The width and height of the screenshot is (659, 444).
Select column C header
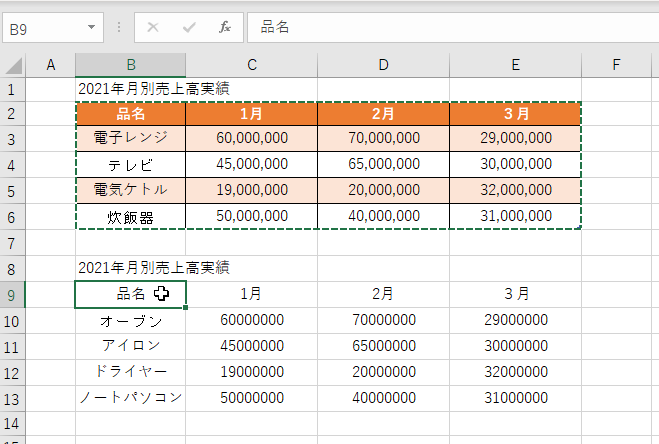click(x=251, y=65)
